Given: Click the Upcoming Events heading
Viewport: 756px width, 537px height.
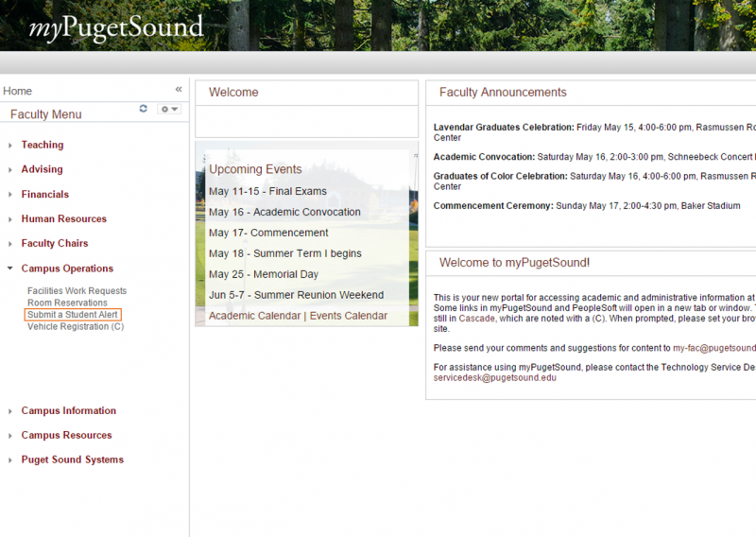Looking at the screenshot, I should (255, 169).
